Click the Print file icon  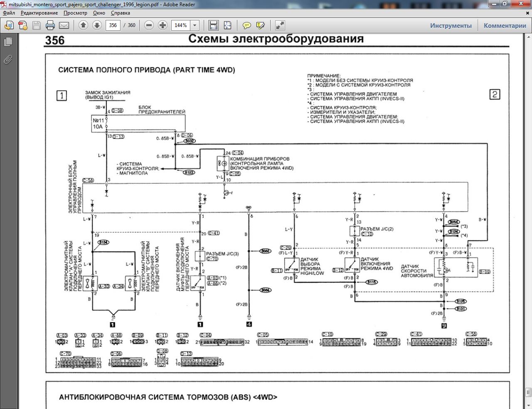(x=50, y=25)
